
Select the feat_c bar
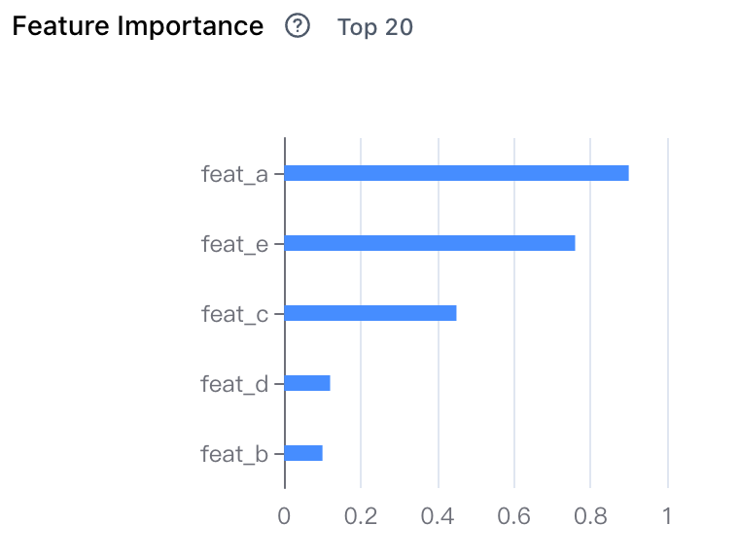370,313
